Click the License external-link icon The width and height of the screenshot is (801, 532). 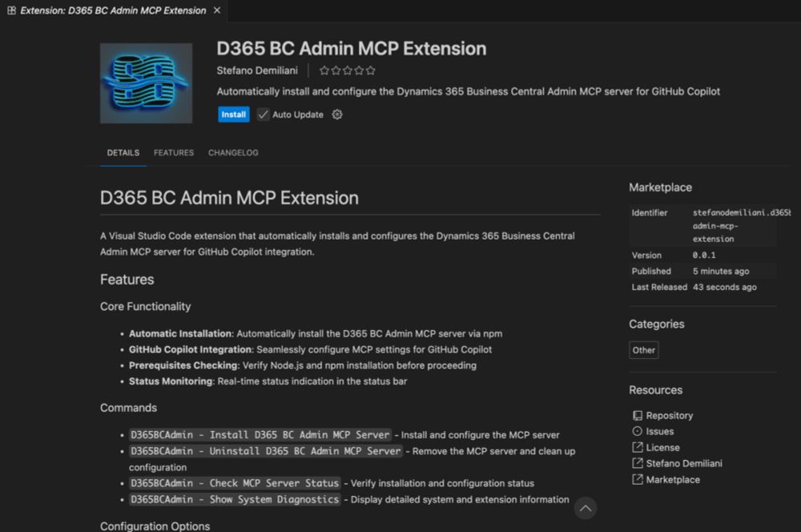[637, 448]
